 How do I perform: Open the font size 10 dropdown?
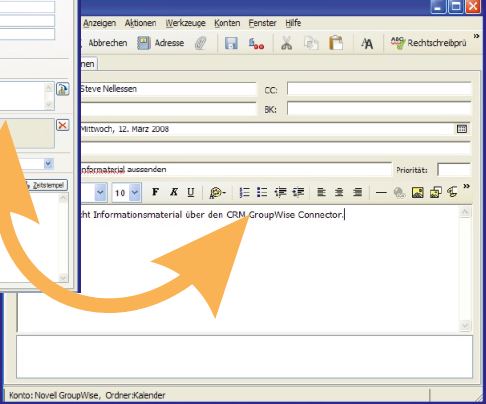pyautogui.click(x=135, y=192)
